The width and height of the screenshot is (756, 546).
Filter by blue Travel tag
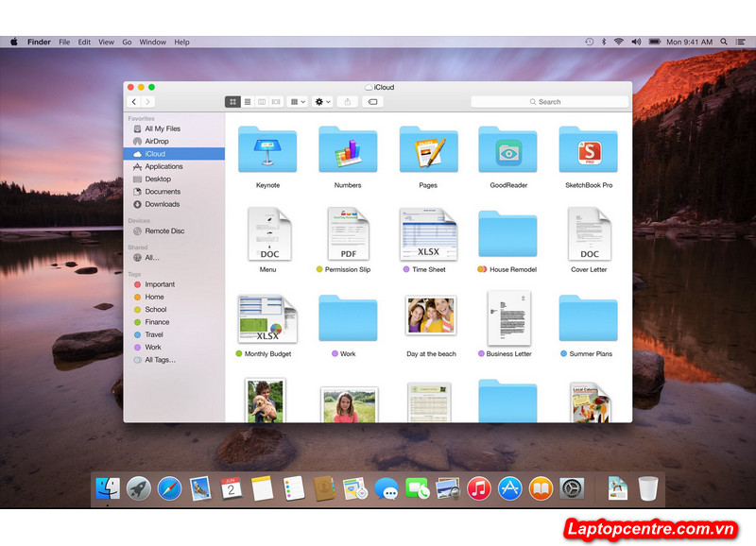(x=174, y=334)
